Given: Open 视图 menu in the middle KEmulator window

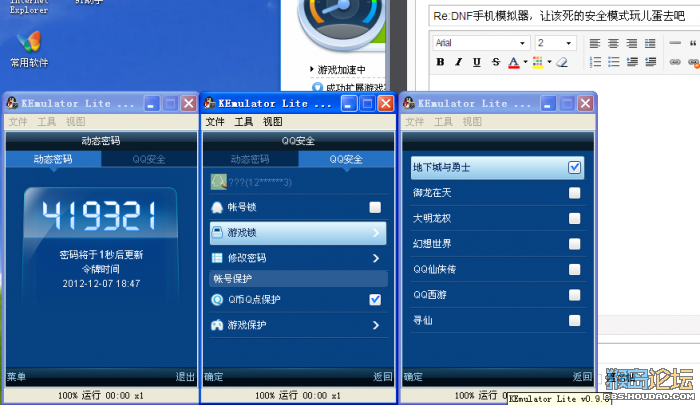Looking at the screenshot, I should (272, 121).
